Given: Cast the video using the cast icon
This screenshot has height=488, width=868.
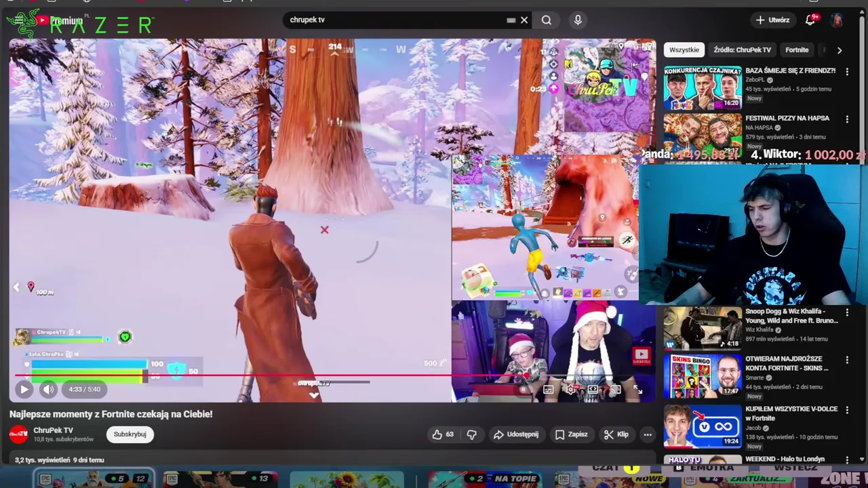Looking at the screenshot, I should 616,390.
